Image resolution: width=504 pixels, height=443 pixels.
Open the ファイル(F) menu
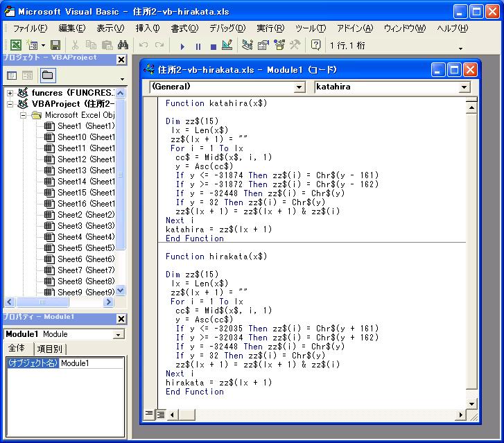coord(30,28)
